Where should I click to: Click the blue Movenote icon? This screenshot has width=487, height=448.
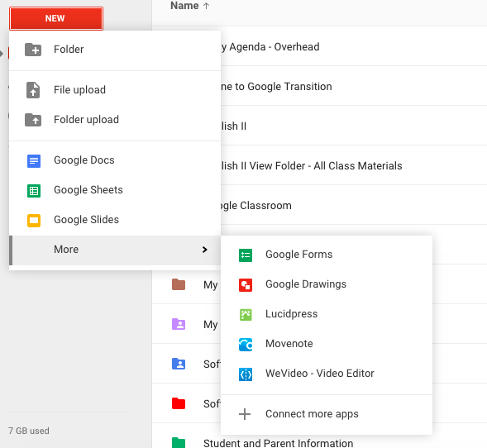click(x=246, y=345)
